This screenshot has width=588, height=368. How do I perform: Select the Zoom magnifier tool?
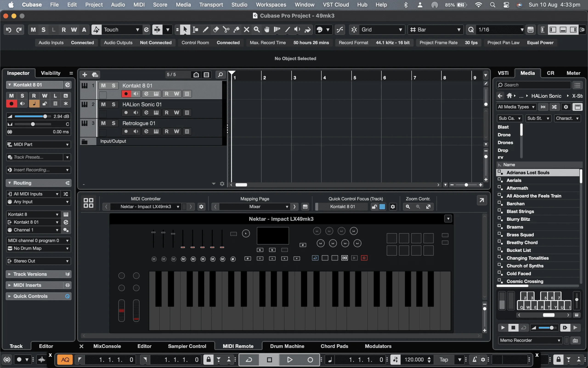(x=257, y=30)
